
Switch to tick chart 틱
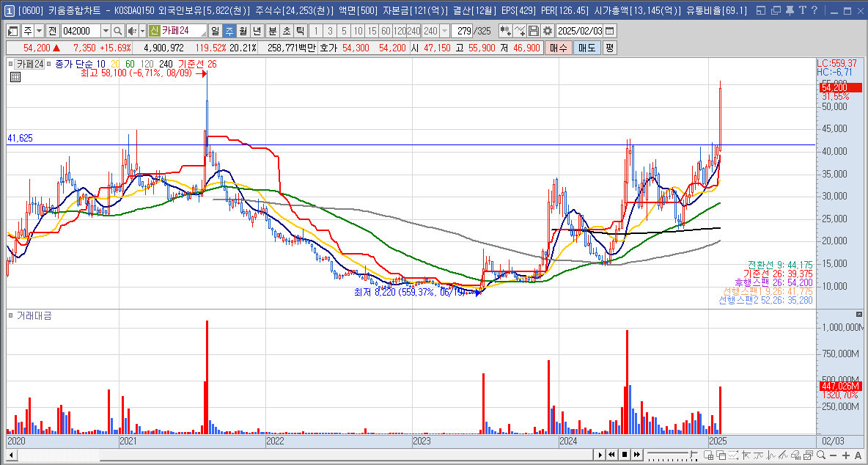pos(300,31)
